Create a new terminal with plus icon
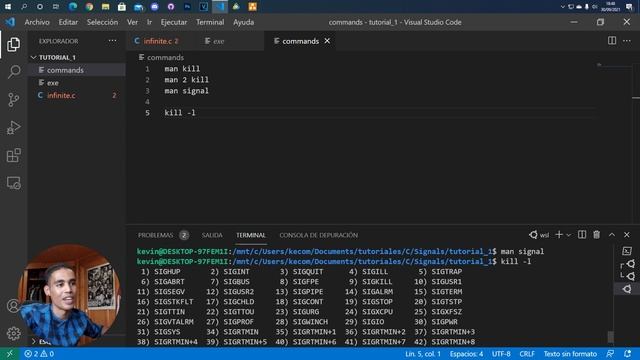 (x=559, y=235)
